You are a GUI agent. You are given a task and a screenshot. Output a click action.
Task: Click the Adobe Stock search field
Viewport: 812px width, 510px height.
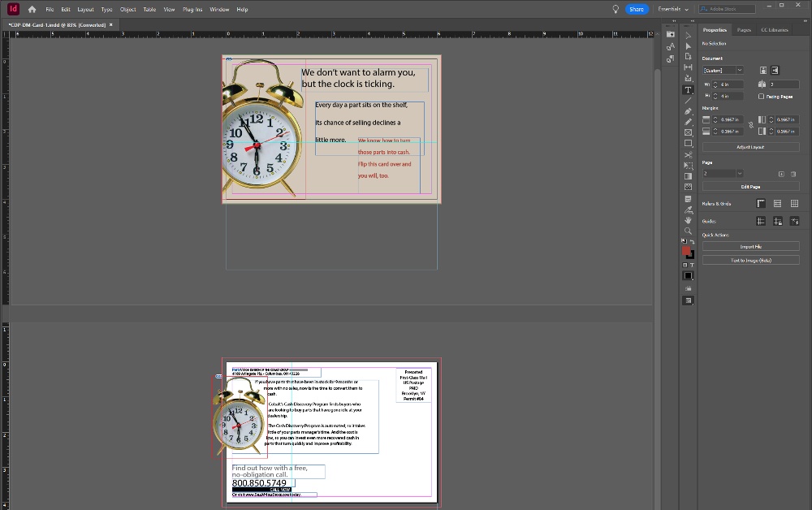(727, 9)
